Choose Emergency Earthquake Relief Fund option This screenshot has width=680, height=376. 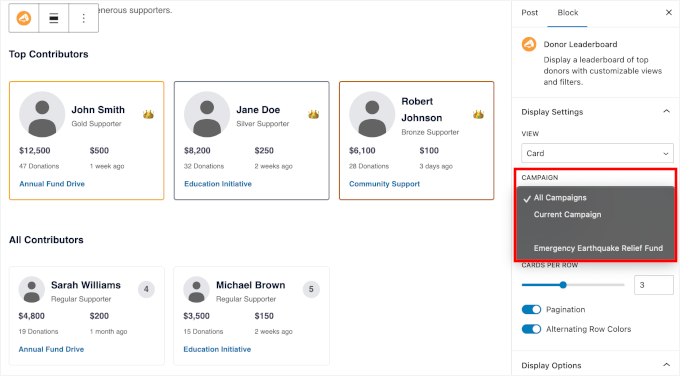click(598, 248)
